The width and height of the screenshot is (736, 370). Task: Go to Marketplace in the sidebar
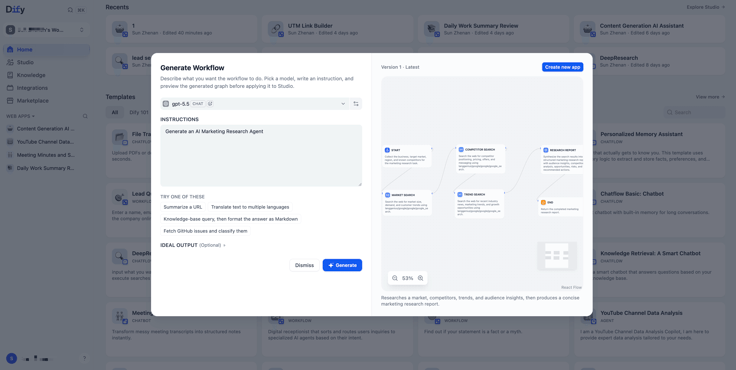pos(32,100)
